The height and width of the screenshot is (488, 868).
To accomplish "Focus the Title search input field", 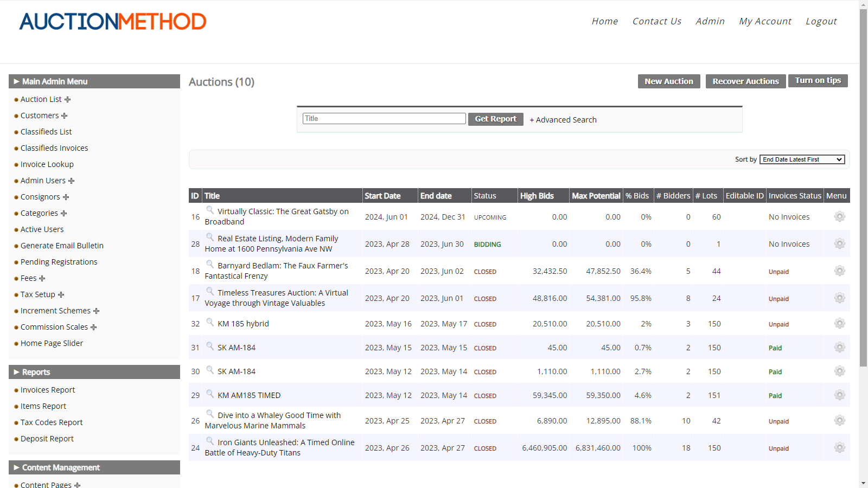I will (384, 119).
